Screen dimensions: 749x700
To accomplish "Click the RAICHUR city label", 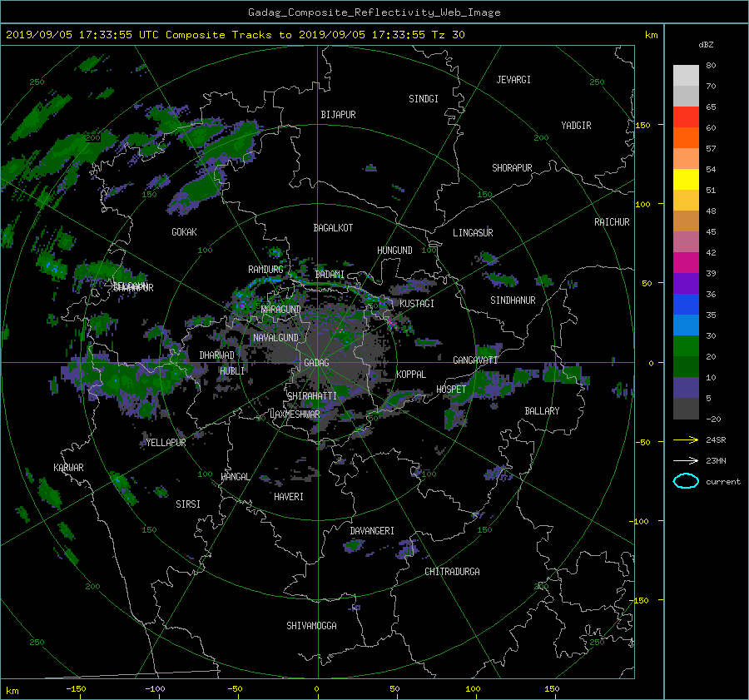I will [612, 222].
